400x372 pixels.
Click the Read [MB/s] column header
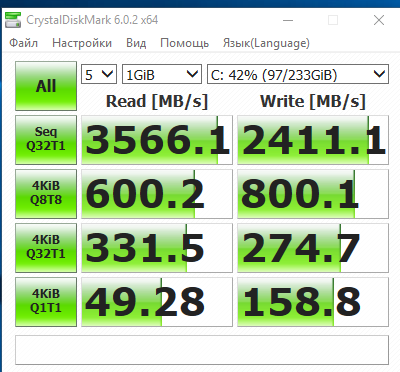click(x=157, y=101)
